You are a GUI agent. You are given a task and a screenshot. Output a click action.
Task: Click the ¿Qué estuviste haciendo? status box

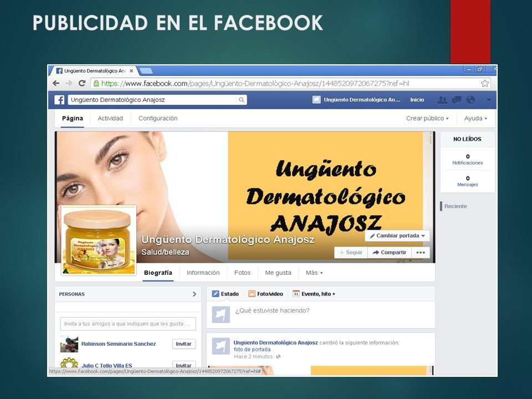click(321, 315)
